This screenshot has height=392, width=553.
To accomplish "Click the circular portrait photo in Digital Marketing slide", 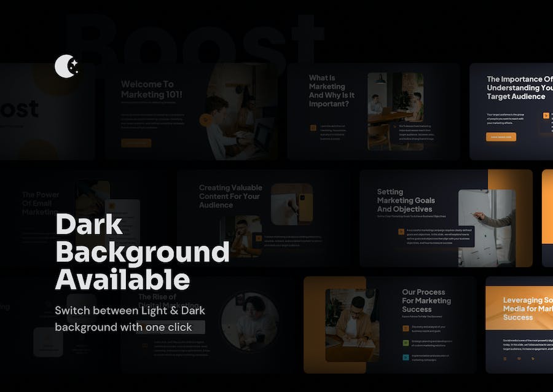I will pos(249,321).
